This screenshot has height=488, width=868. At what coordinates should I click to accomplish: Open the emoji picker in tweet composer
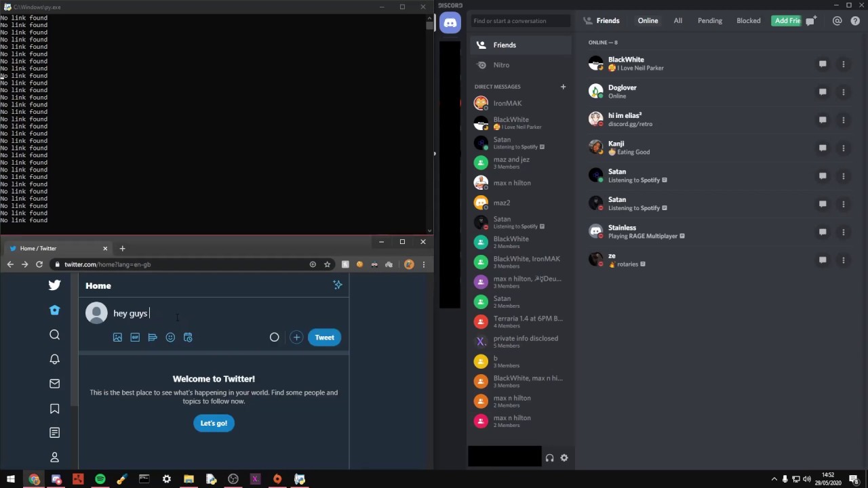click(x=170, y=338)
